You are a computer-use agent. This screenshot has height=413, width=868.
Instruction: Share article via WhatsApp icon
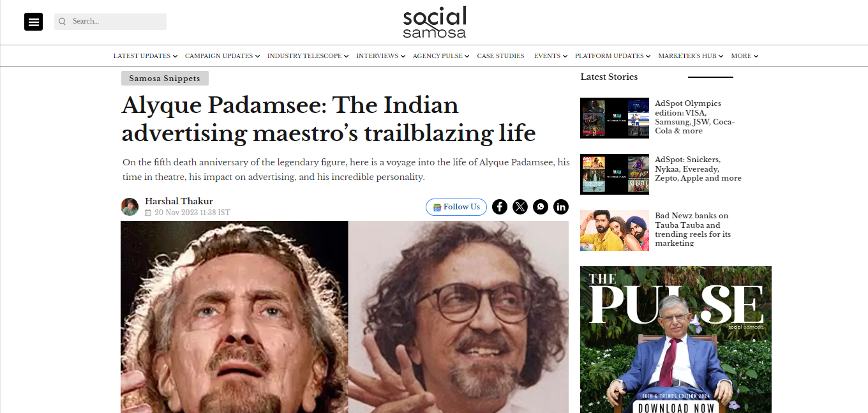pos(541,207)
